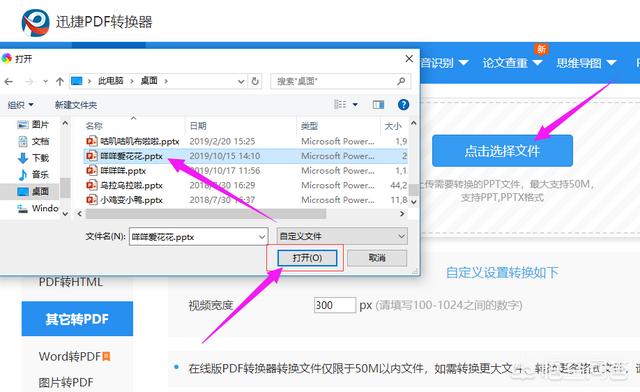
Task: Sort files by 大小 column header
Action: tap(393, 126)
